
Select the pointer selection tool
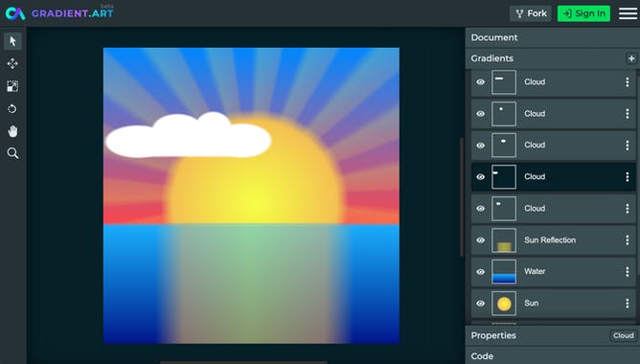point(12,41)
